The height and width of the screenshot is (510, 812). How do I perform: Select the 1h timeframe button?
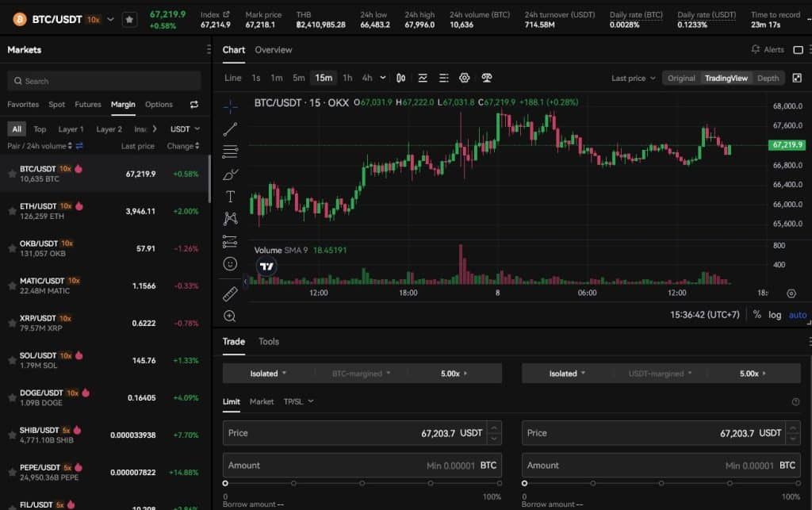(347, 78)
